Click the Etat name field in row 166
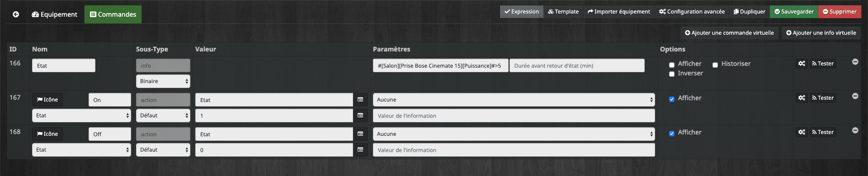Screen dimensions: 868x176 tap(64, 65)
